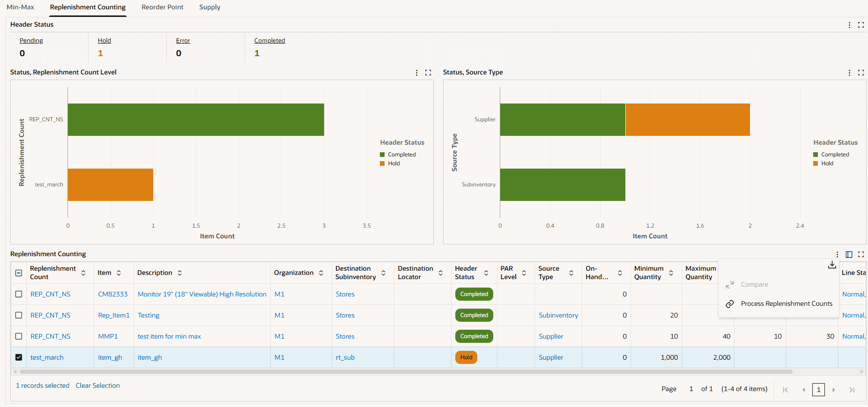This screenshot has width=868, height=407.
Task: Go to first page of results
Action: pyautogui.click(x=786, y=390)
